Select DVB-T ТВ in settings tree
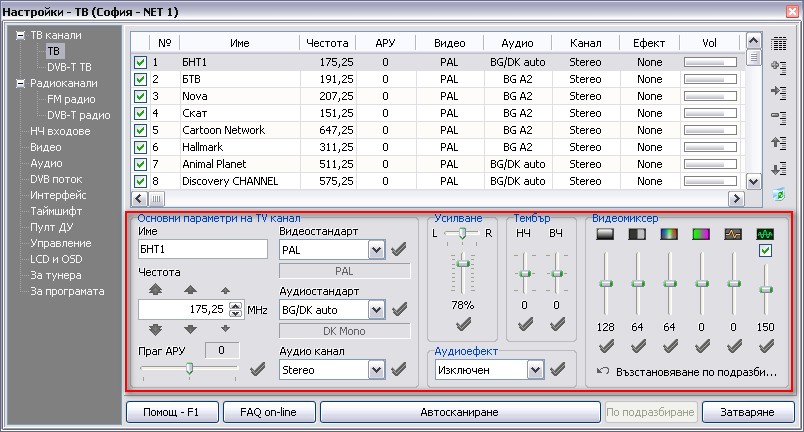The width and height of the screenshot is (804, 432). [69, 67]
